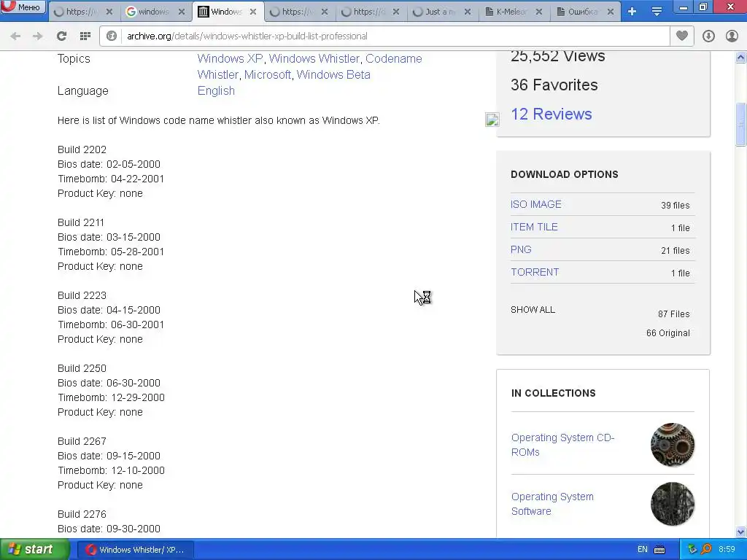This screenshot has width=747, height=560.
Task: Open the Speed Dial grid icon
Action: pos(85,36)
